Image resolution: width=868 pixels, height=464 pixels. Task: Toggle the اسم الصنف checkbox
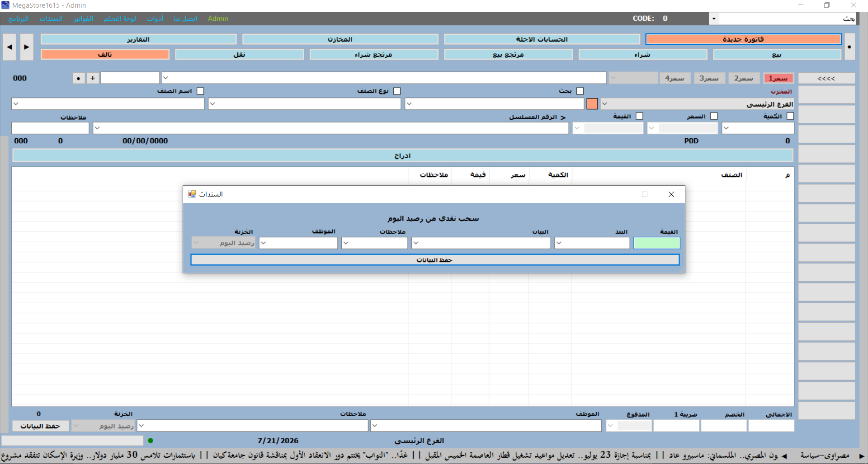pos(200,91)
